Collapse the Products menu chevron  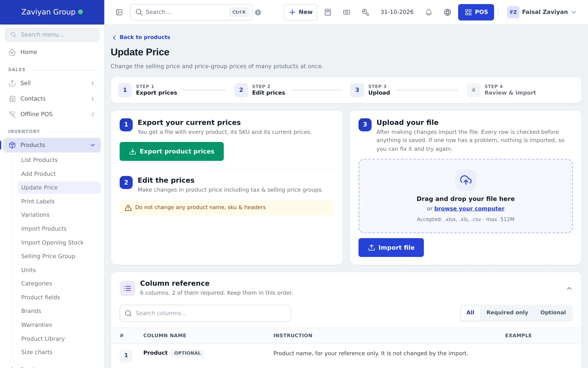(93, 145)
